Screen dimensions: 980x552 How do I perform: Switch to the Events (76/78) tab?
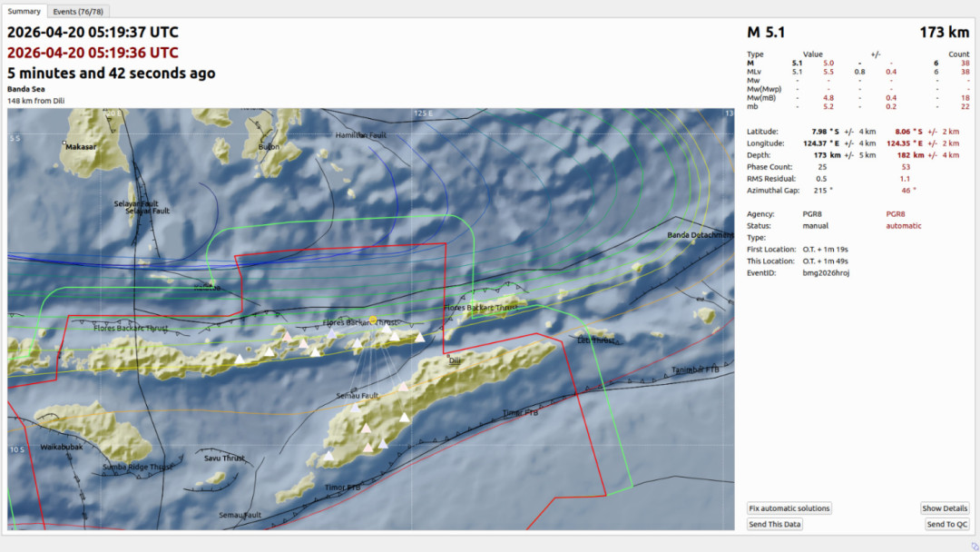(x=77, y=12)
